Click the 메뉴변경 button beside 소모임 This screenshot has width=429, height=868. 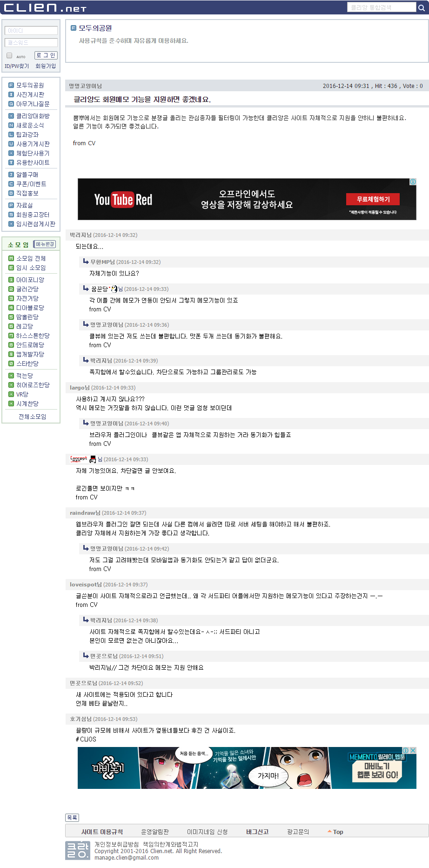coord(45,244)
